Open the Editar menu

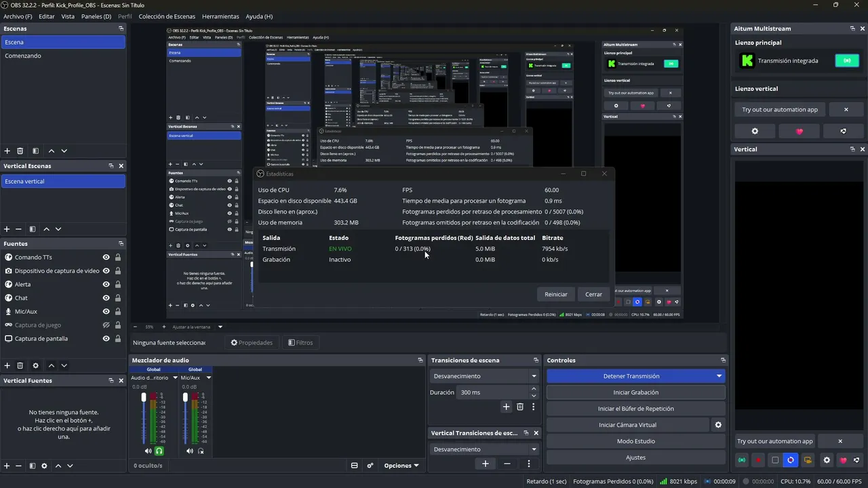pyautogui.click(x=47, y=16)
